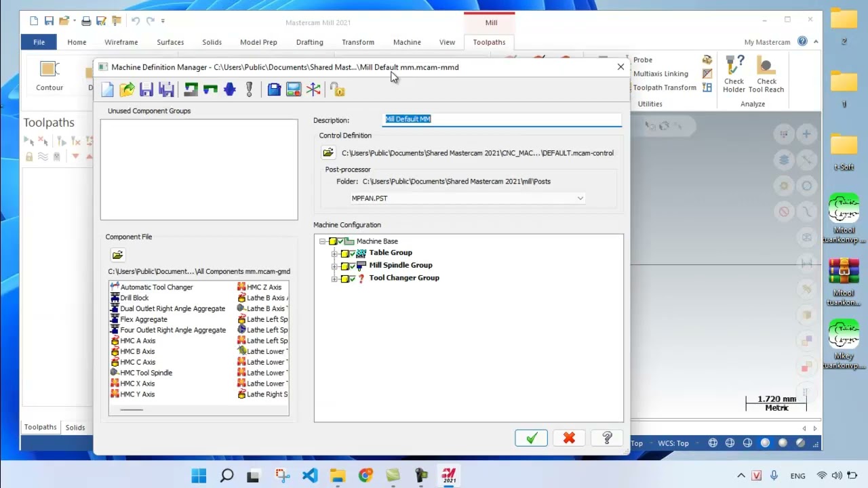868x488 pixels.
Task: Open dialog help question mark button
Action: pos(607,439)
